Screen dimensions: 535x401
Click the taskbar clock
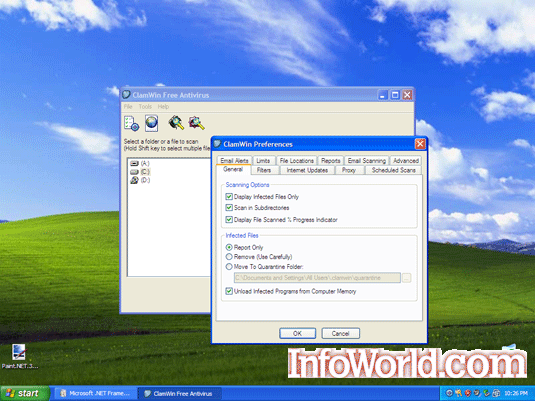point(516,393)
